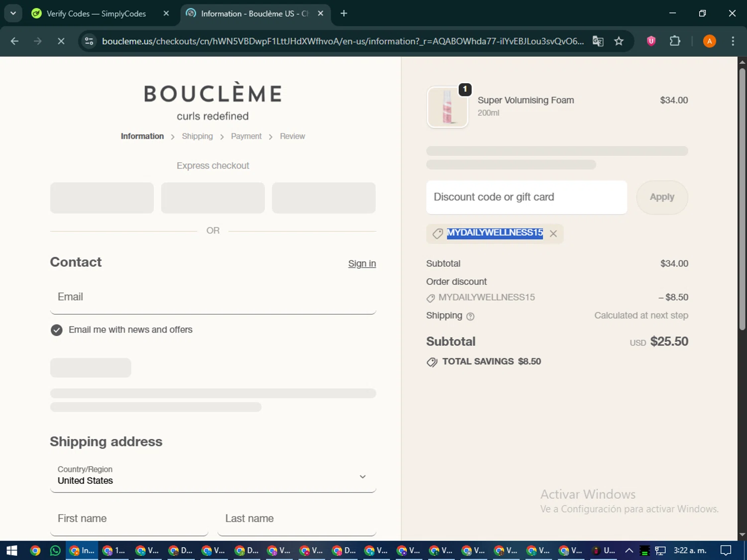Image resolution: width=747 pixels, height=560 pixels.
Task: Open the Extensions puzzle icon
Action: [x=675, y=41]
